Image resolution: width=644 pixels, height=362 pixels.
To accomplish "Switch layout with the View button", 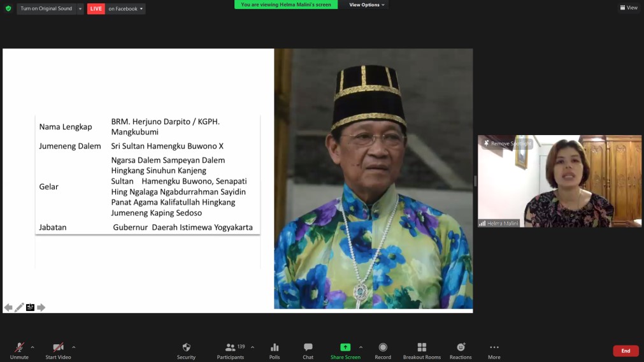I will pos(629,8).
